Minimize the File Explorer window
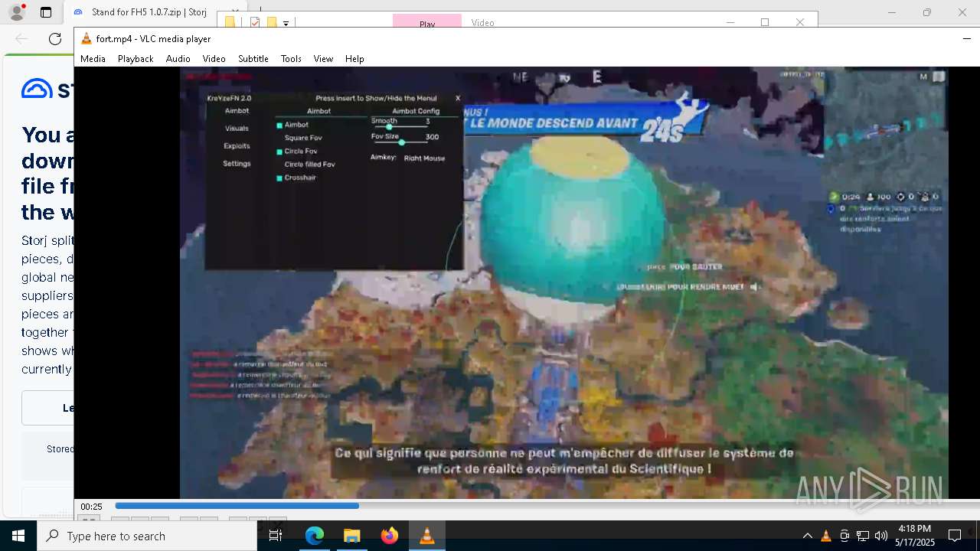The height and width of the screenshot is (551, 980). click(x=730, y=22)
